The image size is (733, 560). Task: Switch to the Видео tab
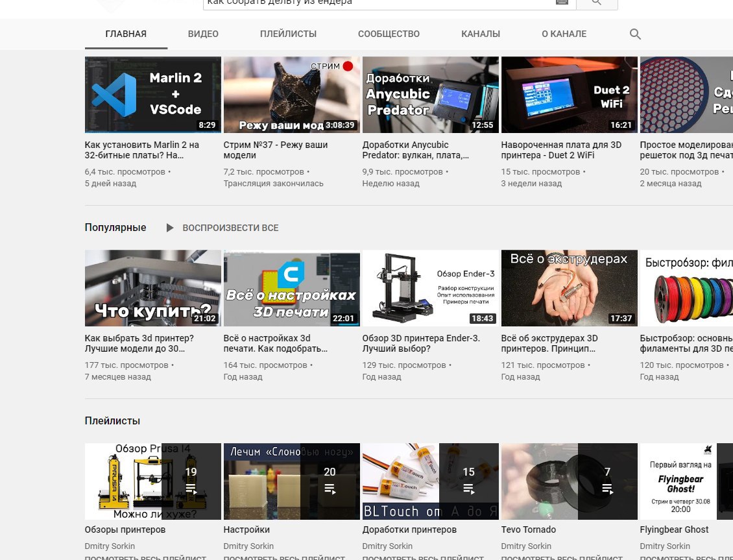203,34
